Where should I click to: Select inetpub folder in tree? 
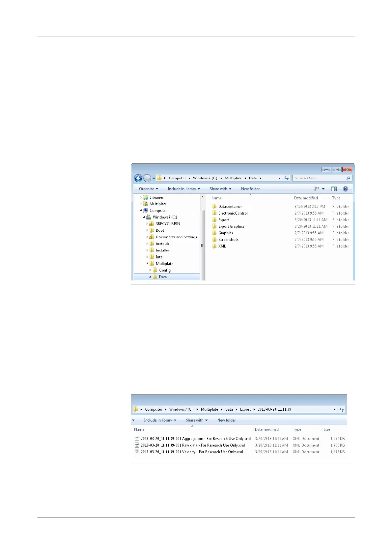coord(162,244)
